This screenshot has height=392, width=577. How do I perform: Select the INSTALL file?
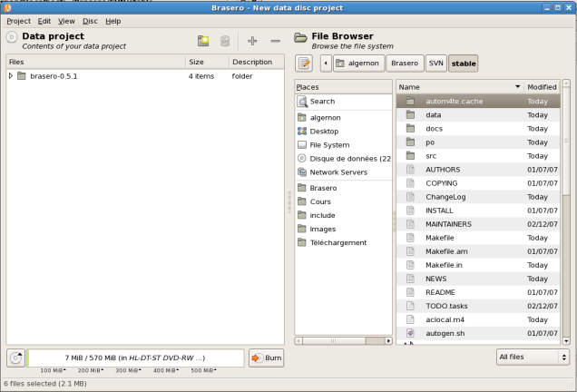click(x=478, y=211)
